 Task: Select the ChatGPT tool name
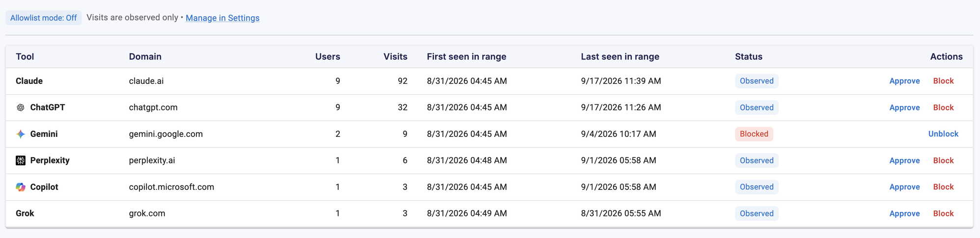(48, 107)
